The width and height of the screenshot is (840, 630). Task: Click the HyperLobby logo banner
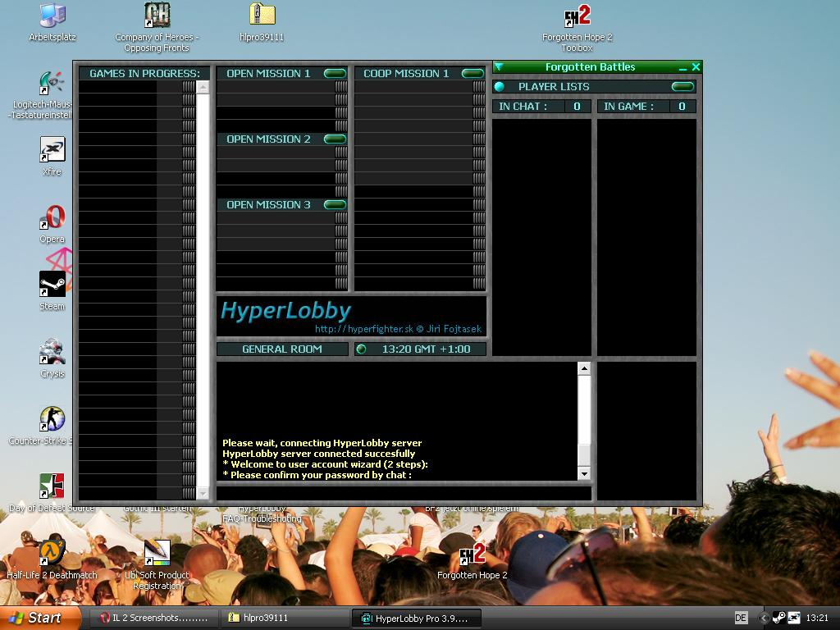351,316
